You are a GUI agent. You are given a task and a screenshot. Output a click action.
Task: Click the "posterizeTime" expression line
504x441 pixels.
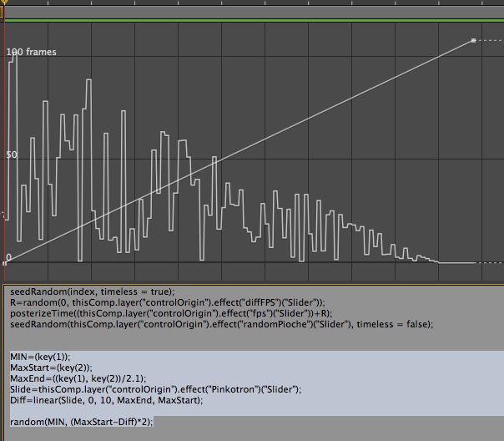pyautogui.click(x=171, y=313)
